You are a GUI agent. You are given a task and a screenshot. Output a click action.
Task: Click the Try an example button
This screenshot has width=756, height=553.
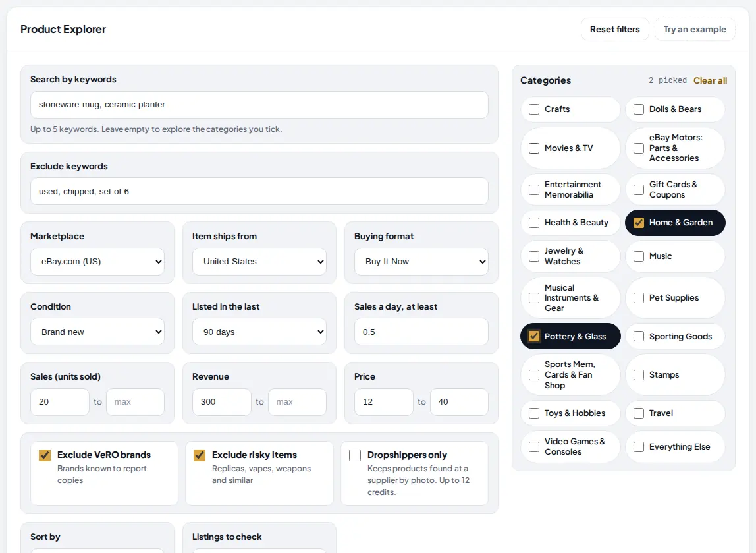click(x=694, y=30)
